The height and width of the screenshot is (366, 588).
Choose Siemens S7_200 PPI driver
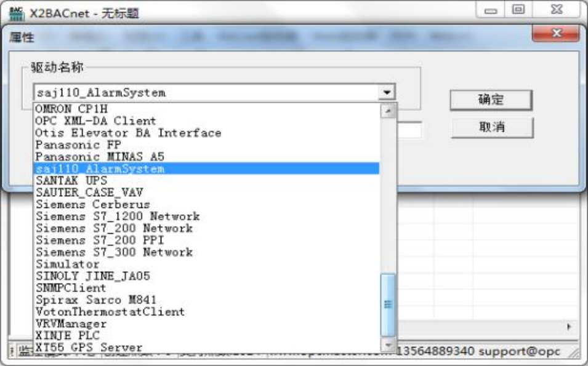pos(207,240)
